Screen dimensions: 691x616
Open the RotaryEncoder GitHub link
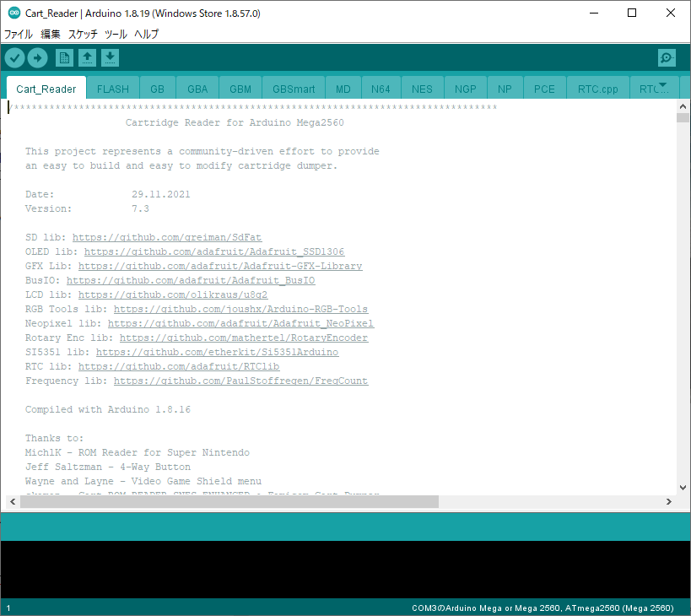click(x=244, y=338)
